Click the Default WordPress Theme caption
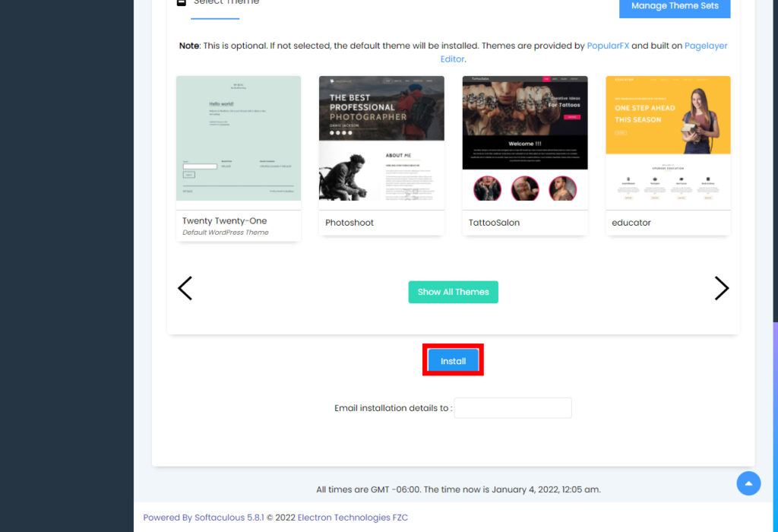Viewport: 778px width, 532px height. [225, 233]
